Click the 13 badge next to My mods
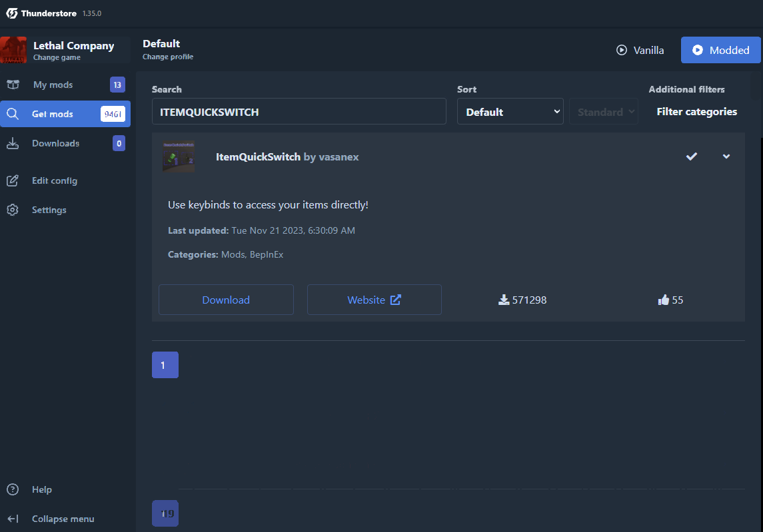 tap(117, 85)
